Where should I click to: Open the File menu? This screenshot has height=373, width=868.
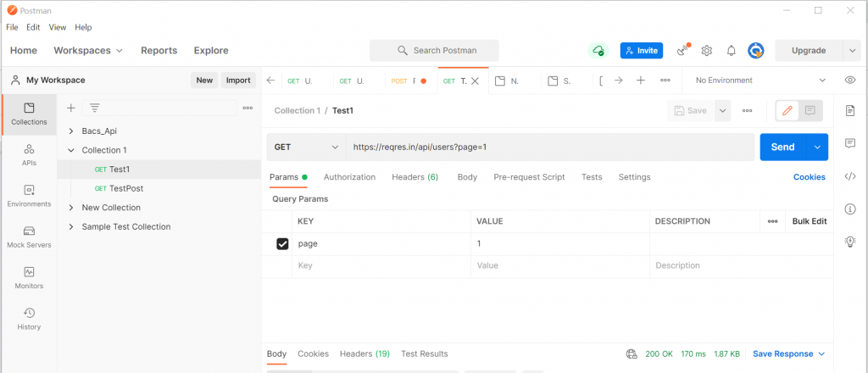(x=12, y=27)
